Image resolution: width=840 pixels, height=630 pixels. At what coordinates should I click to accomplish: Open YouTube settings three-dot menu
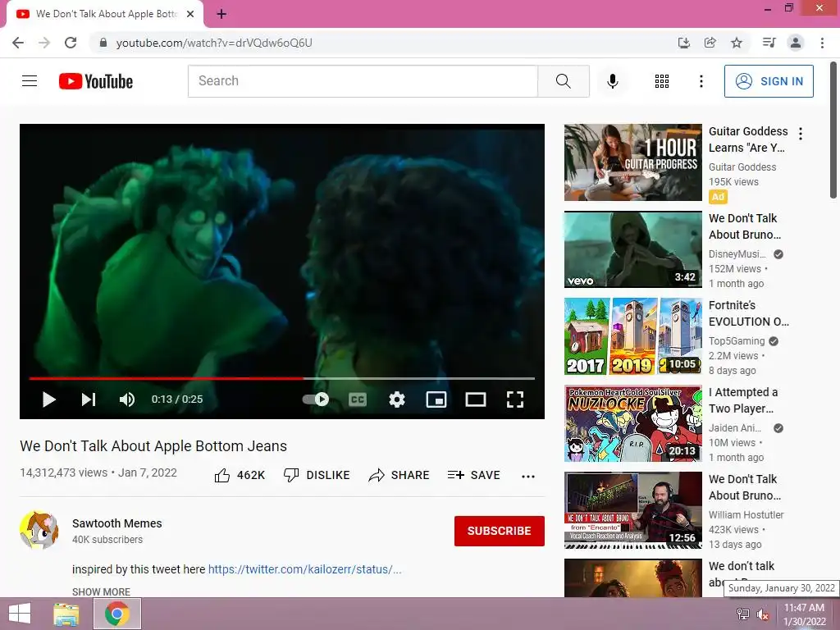701,81
